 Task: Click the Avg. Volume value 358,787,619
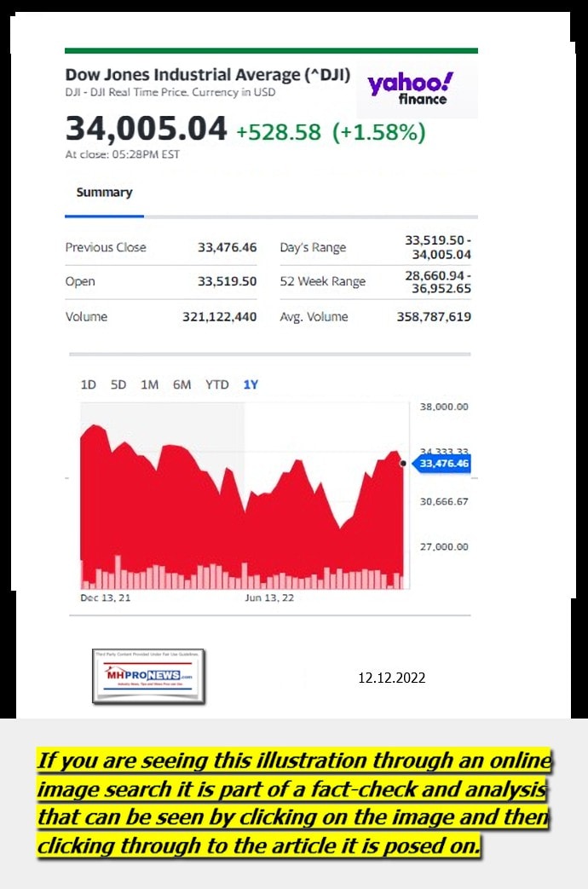tap(434, 316)
